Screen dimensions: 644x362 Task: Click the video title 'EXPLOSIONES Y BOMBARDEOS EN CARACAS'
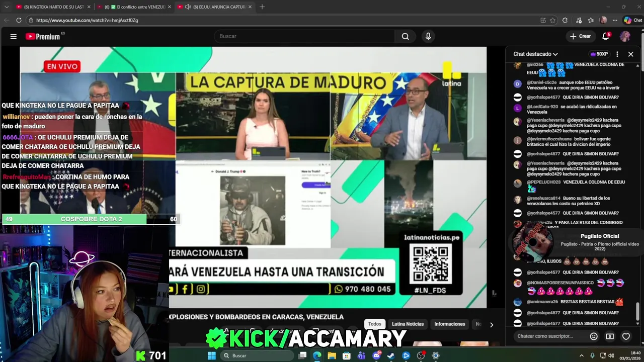pos(256,317)
